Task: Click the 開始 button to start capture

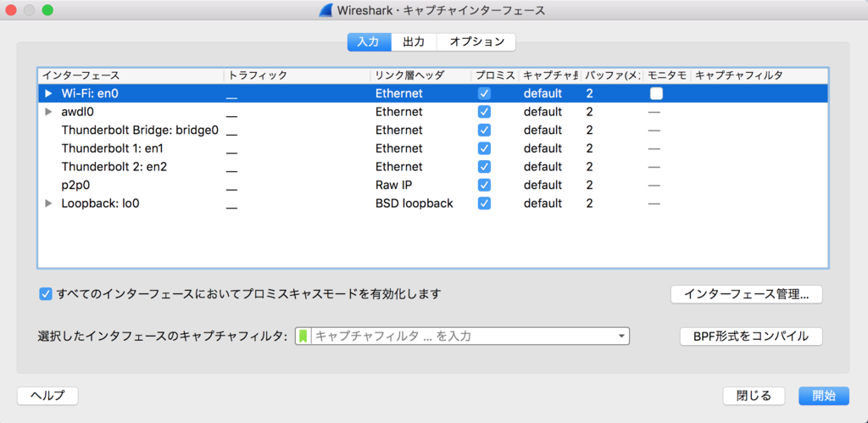Action: (x=824, y=396)
